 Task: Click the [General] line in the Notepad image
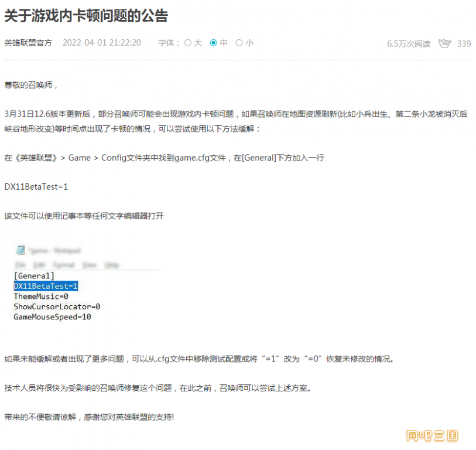(x=34, y=276)
